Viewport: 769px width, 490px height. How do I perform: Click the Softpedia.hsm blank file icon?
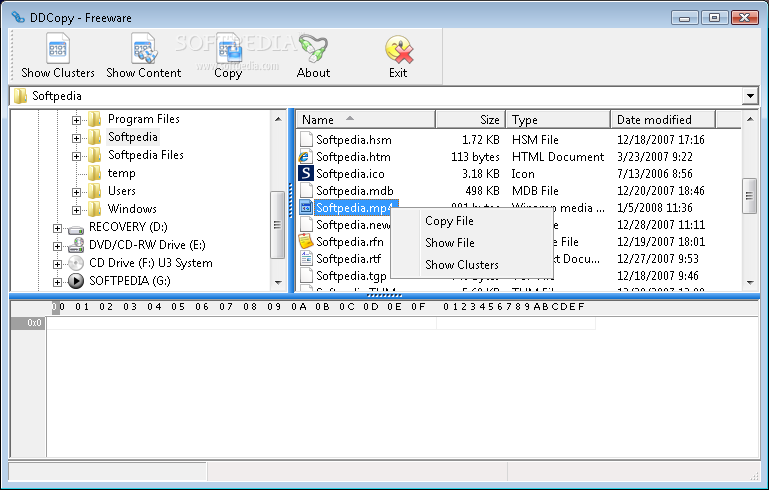[x=306, y=140]
